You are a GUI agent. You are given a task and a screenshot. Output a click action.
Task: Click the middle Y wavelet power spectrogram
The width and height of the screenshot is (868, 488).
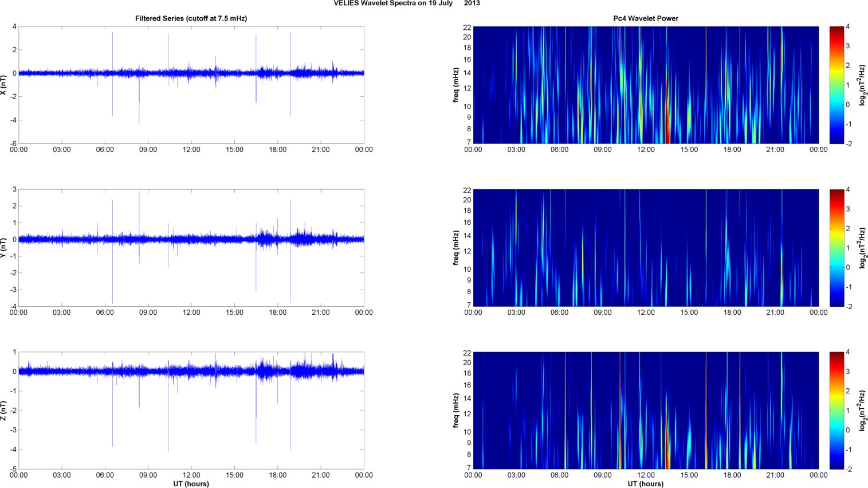pos(646,248)
